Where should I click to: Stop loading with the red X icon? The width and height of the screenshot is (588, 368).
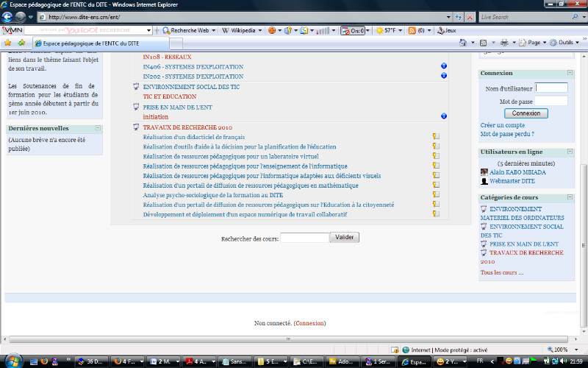470,17
